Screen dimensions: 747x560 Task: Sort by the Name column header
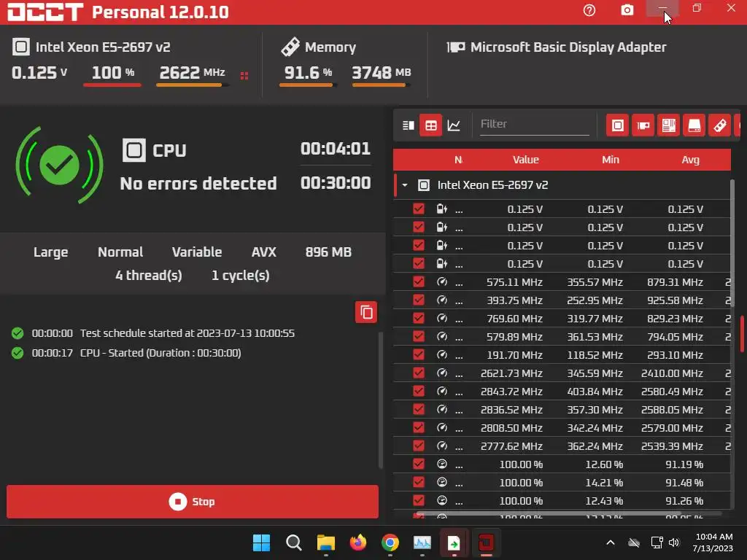(458, 160)
